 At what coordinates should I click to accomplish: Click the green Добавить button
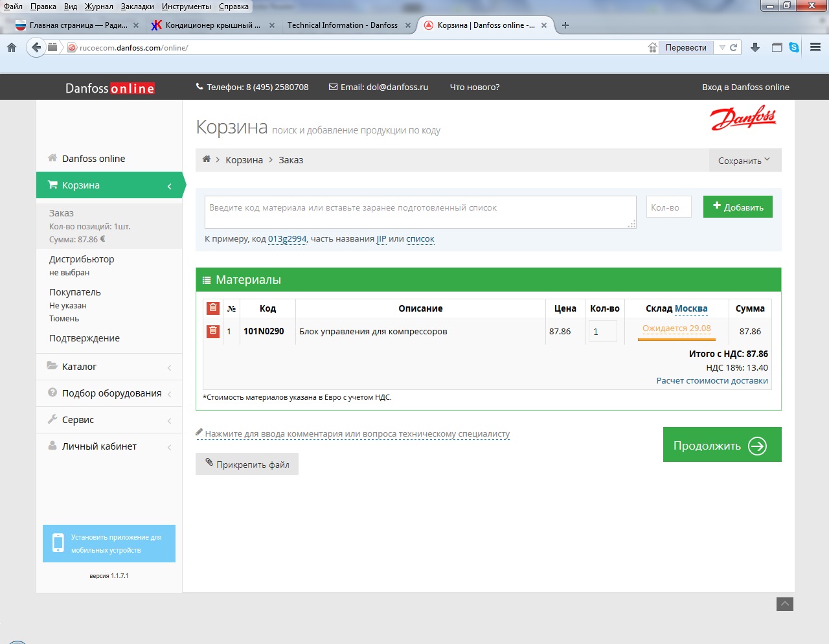[738, 207]
